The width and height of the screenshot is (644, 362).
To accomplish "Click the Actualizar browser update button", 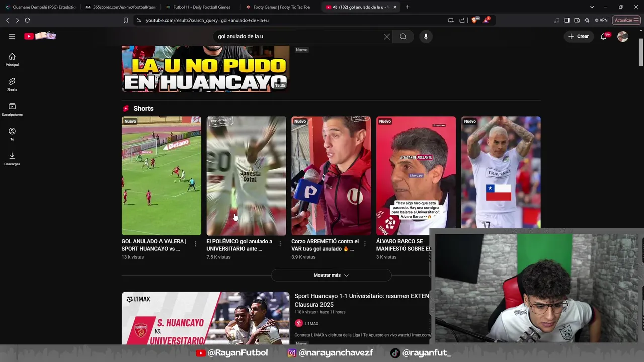I will [626, 20].
